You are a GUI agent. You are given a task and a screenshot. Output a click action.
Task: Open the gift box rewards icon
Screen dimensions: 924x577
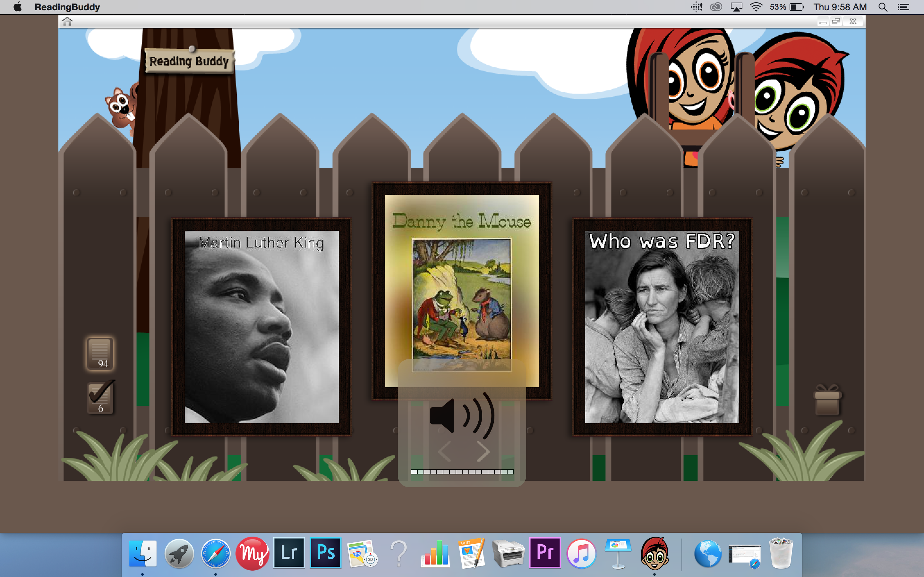[x=827, y=400]
